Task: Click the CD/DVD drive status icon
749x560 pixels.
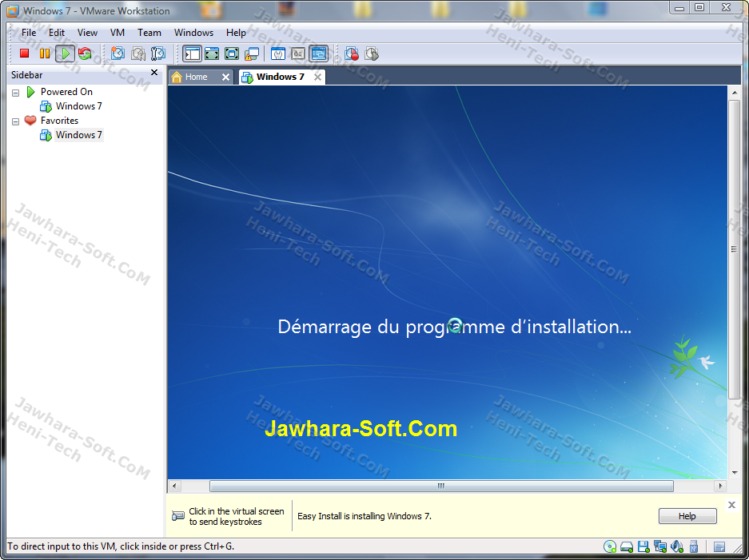Action: pos(610,546)
